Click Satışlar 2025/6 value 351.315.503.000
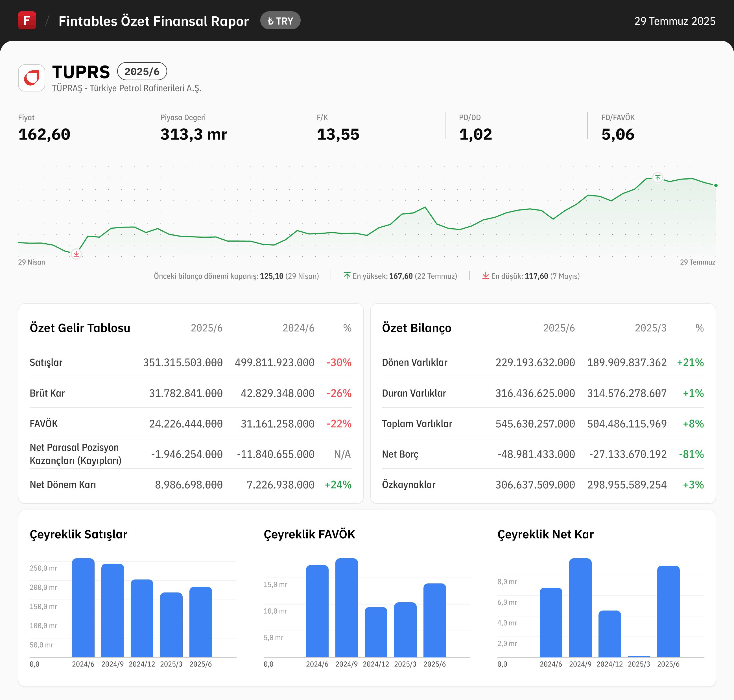 click(183, 363)
